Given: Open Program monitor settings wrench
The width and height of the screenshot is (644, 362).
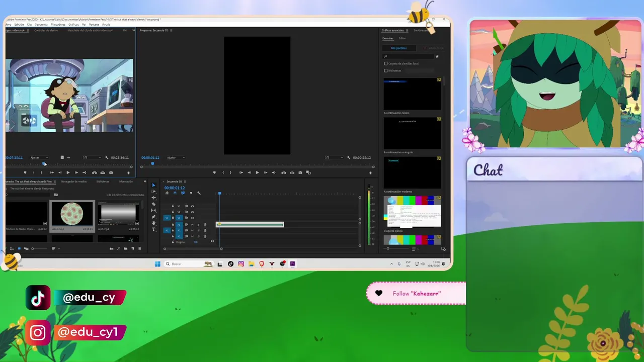Looking at the screenshot, I should [349, 157].
